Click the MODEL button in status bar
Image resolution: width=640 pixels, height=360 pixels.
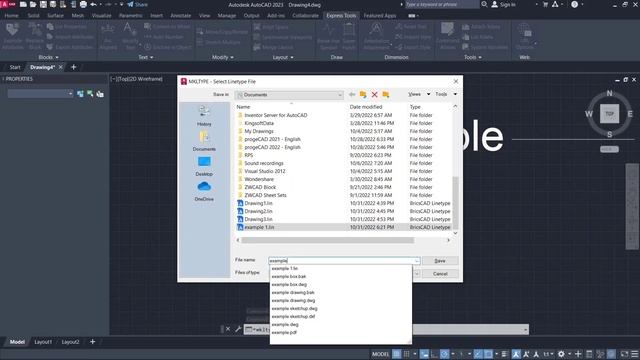[380, 354]
